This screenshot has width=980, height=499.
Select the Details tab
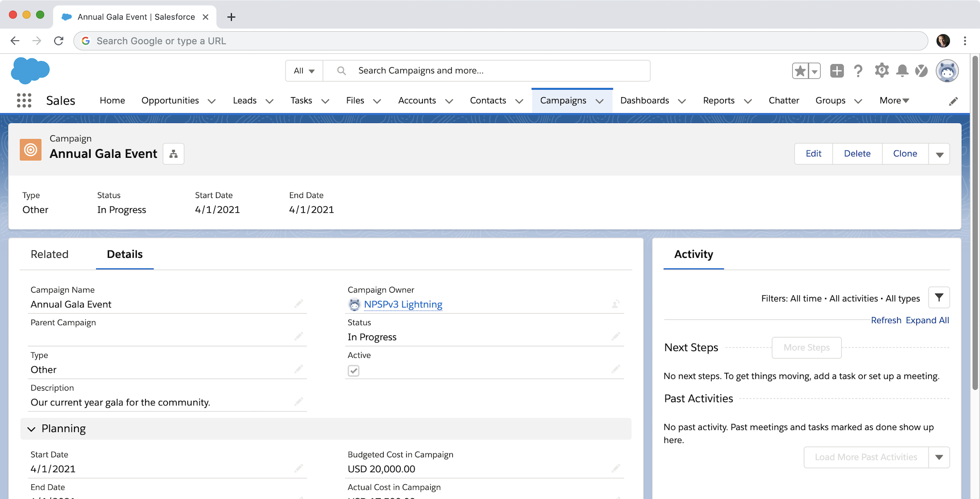[124, 254]
